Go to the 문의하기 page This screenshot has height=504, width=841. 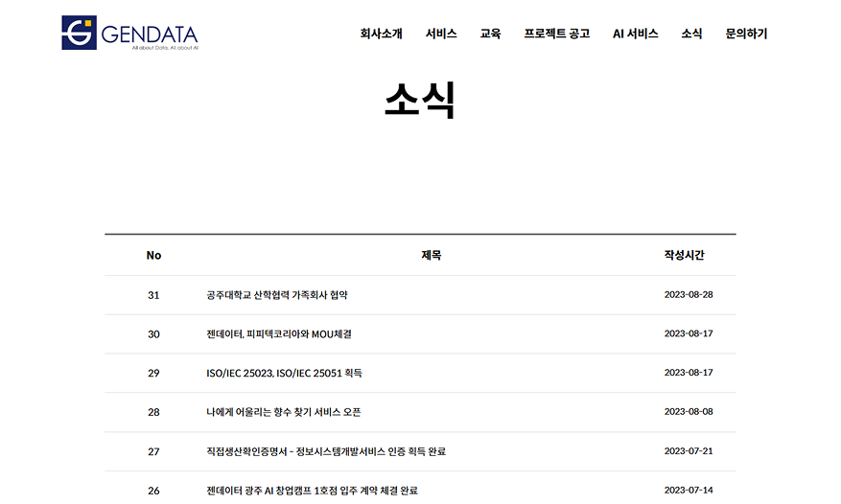746,34
